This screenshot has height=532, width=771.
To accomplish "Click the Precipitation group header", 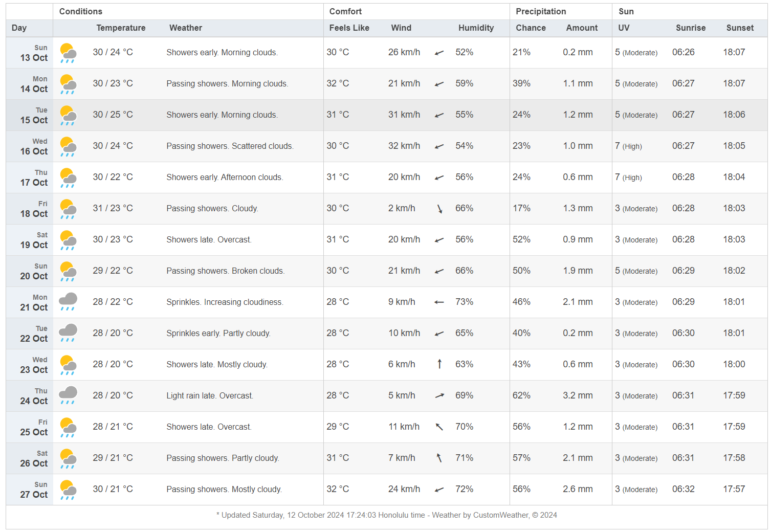I will (541, 11).
